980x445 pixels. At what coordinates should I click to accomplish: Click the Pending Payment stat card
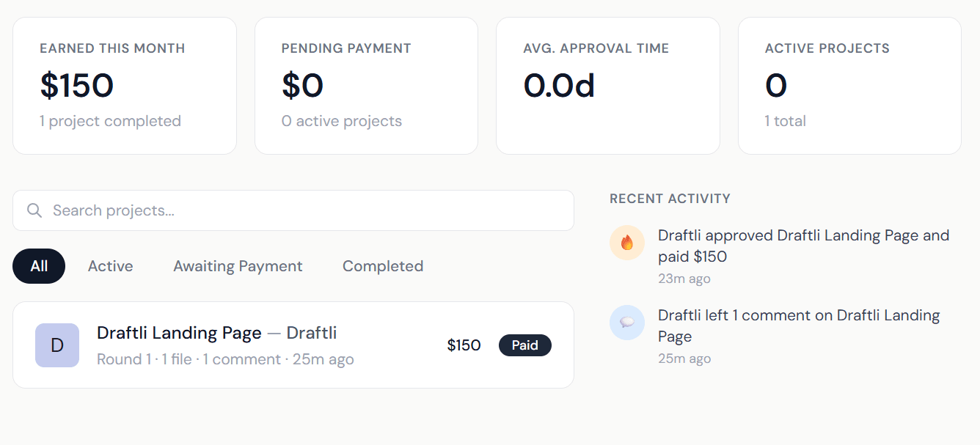366,84
